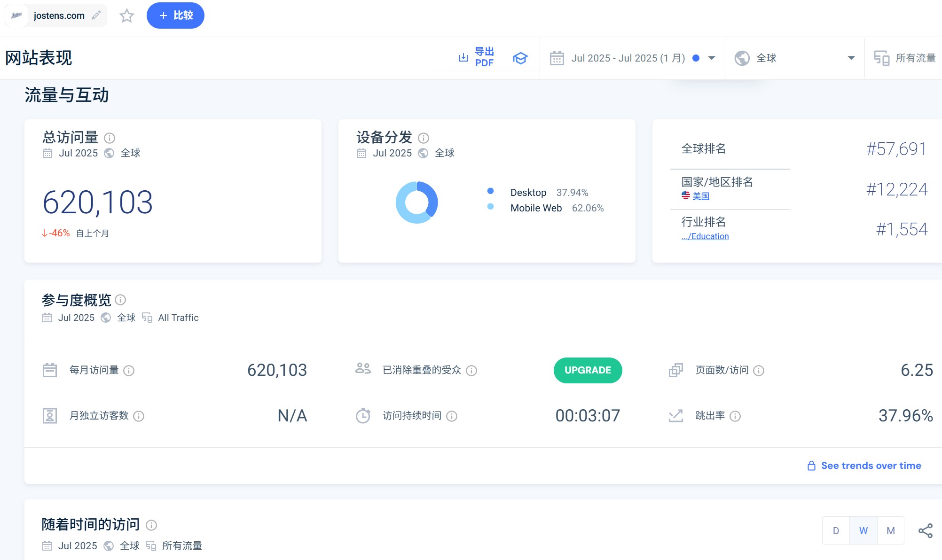The width and height of the screenshot is (942, 560).
Task: Click the country rank #12,224 value
Action: [x=897, y=189]
